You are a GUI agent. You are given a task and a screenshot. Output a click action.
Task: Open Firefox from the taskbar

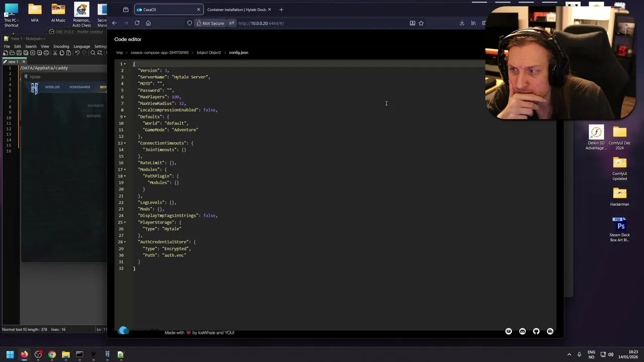24,354
